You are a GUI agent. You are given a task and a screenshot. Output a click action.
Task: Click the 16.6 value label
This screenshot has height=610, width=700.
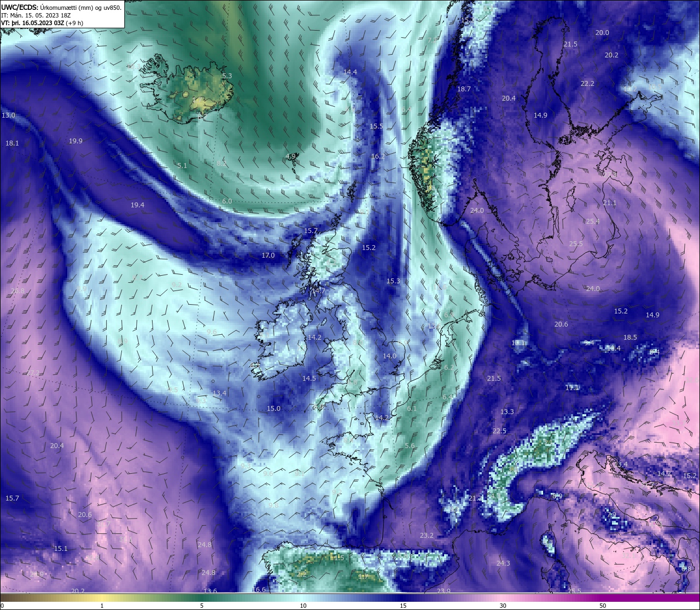click(x=259, y=589)
